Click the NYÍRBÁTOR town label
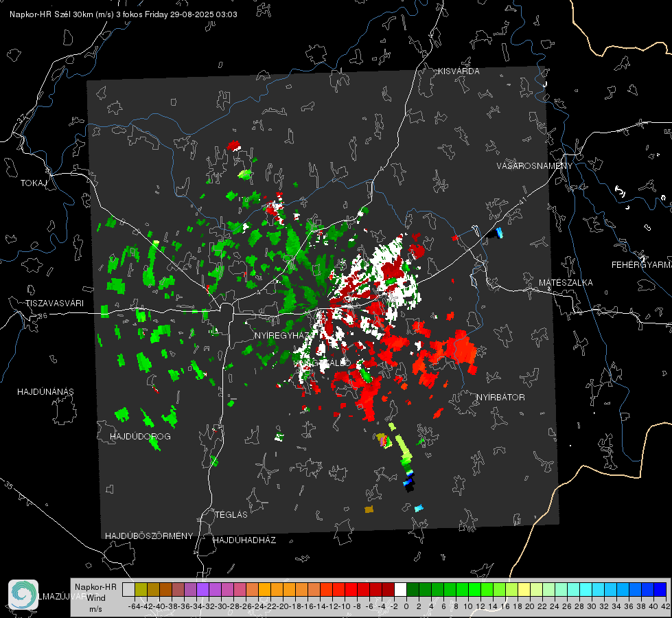The image size is (672, 618). (x=500, y=398)
